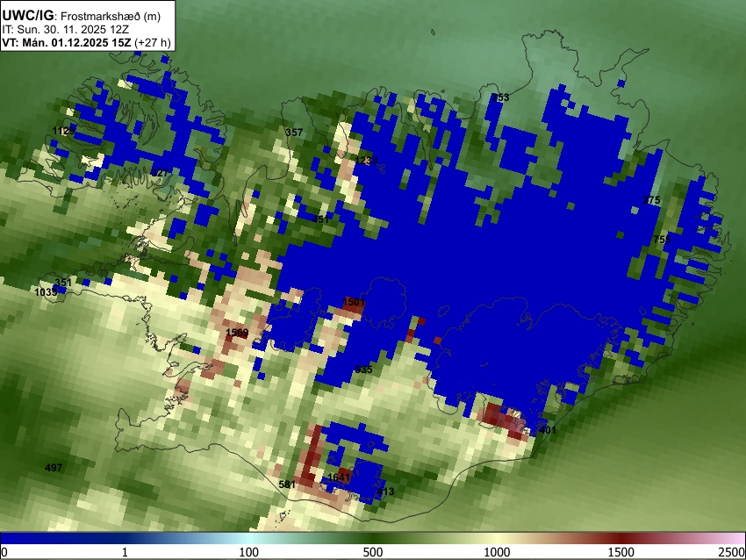Click the 2500 tick label on color scale

tap(732, 552)
